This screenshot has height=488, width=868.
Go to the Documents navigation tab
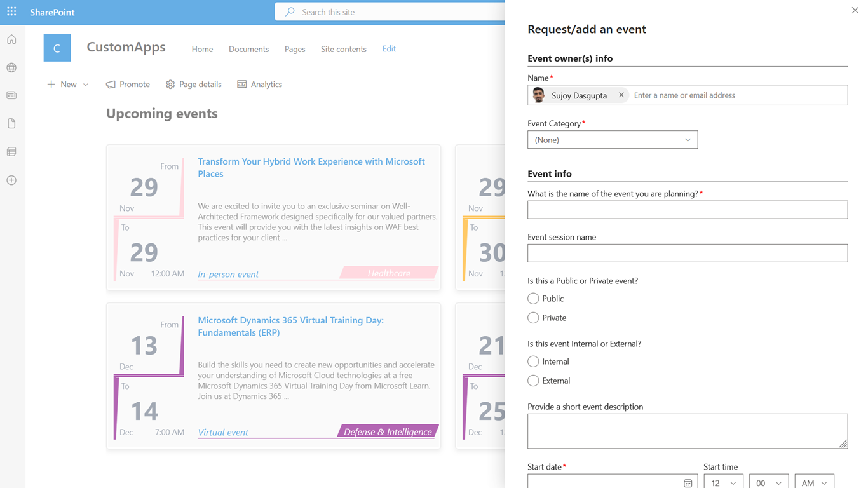coord(248,49)
